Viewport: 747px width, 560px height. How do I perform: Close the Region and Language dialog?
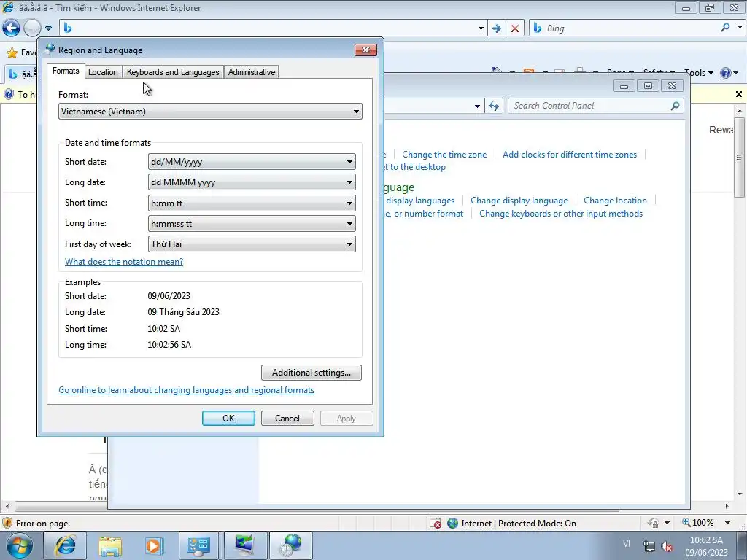click(365, 50)
